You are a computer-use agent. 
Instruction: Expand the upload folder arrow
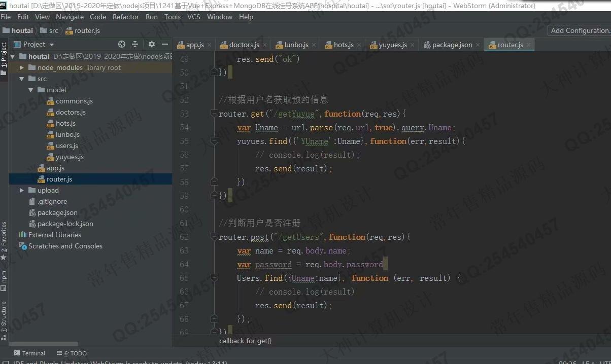pyautogui.click(x=22, y=190)
